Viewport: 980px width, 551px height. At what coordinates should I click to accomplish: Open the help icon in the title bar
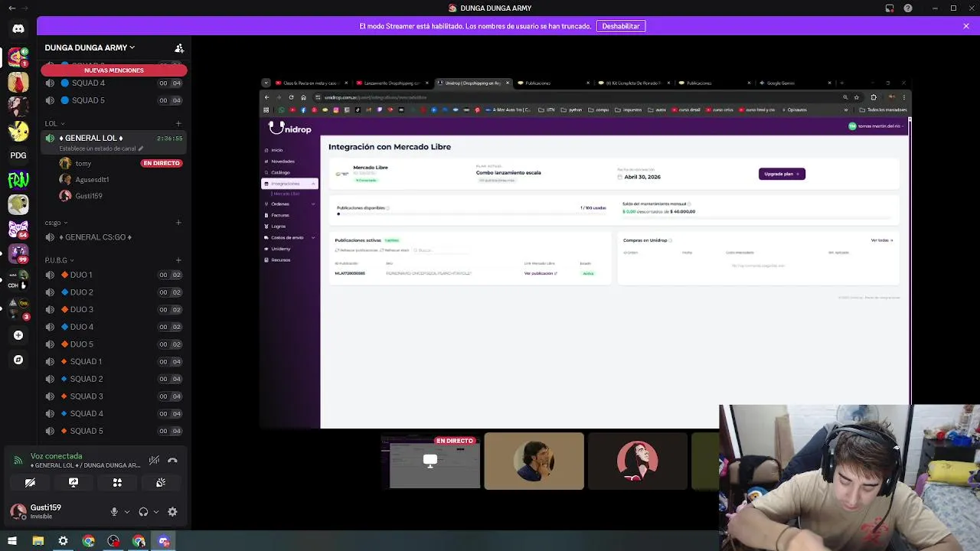tap(908, 8)
